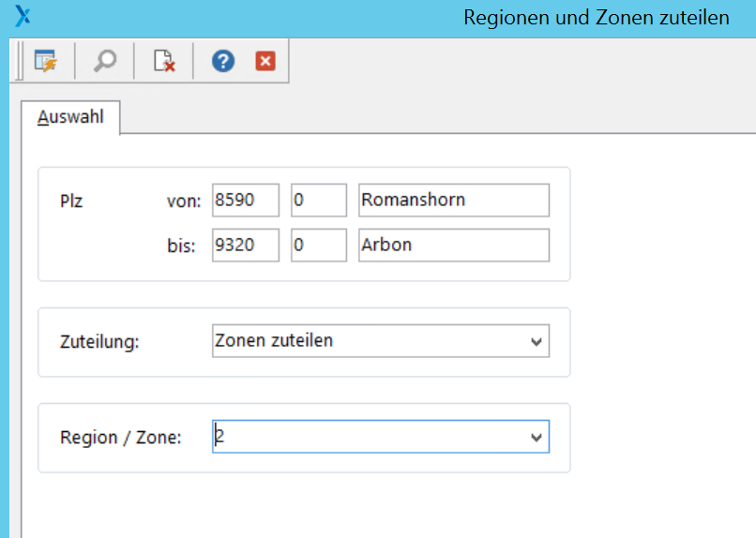
Task: Click the toolbar grip handle
Action: 19,62
